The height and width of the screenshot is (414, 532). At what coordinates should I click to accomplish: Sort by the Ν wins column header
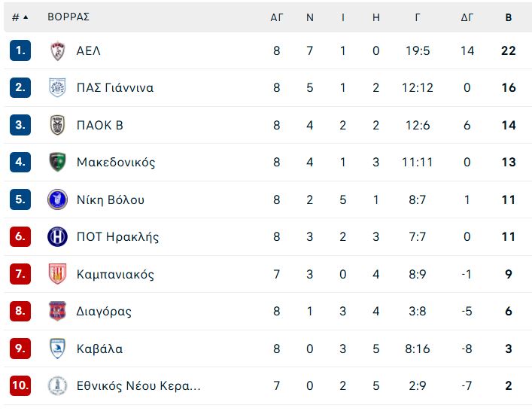(x=310, y=17)
